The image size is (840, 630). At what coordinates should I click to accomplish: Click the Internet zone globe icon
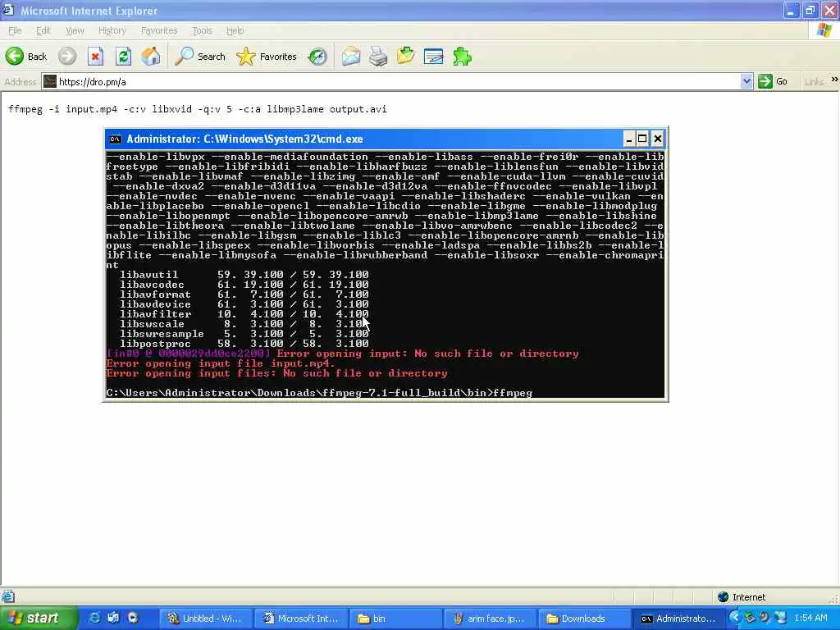724,597
